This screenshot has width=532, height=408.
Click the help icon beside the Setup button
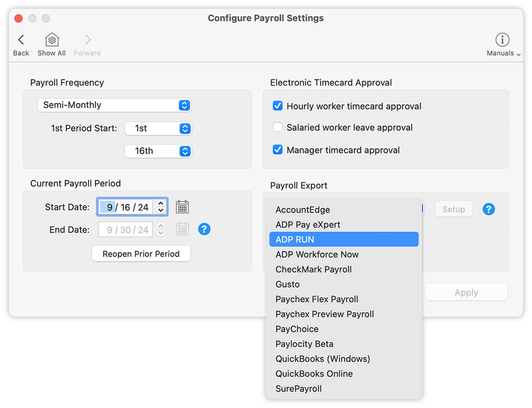(x=489, y=209)
